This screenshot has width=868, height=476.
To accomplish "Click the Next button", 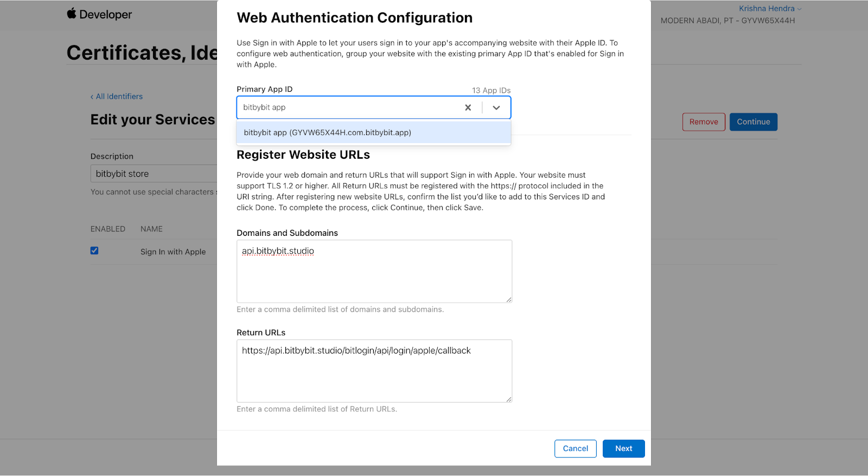I will (623, 448).
